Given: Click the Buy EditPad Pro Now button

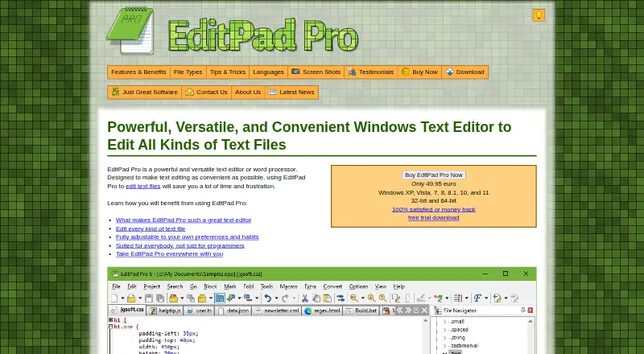Looking at the screenshot, I should (434, 175).
